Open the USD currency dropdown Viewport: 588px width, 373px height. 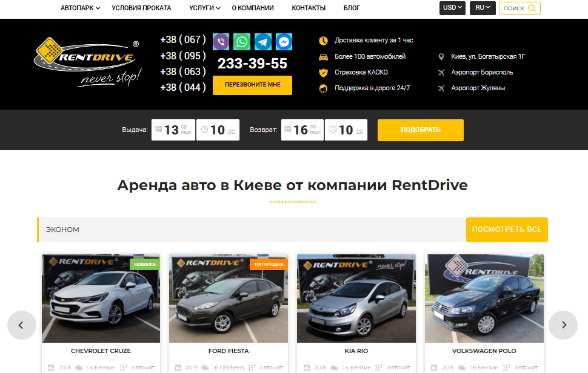(x=452, y=8)
